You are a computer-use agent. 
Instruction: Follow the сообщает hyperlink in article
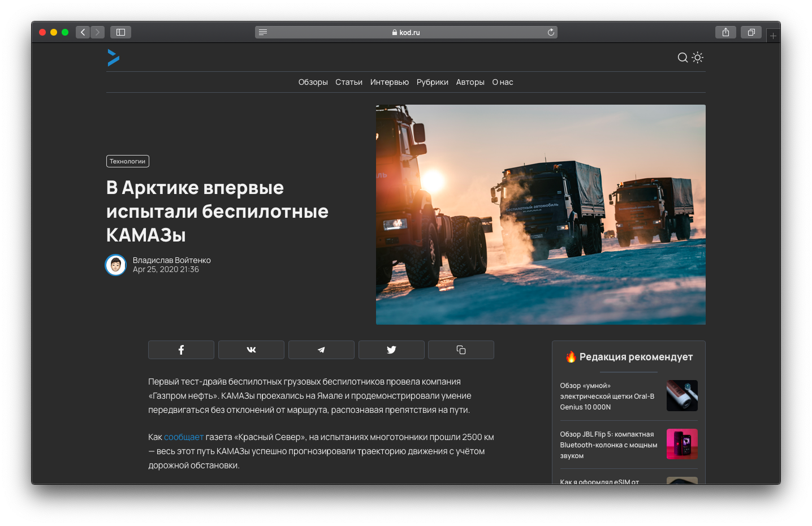[x=184, y=437]
